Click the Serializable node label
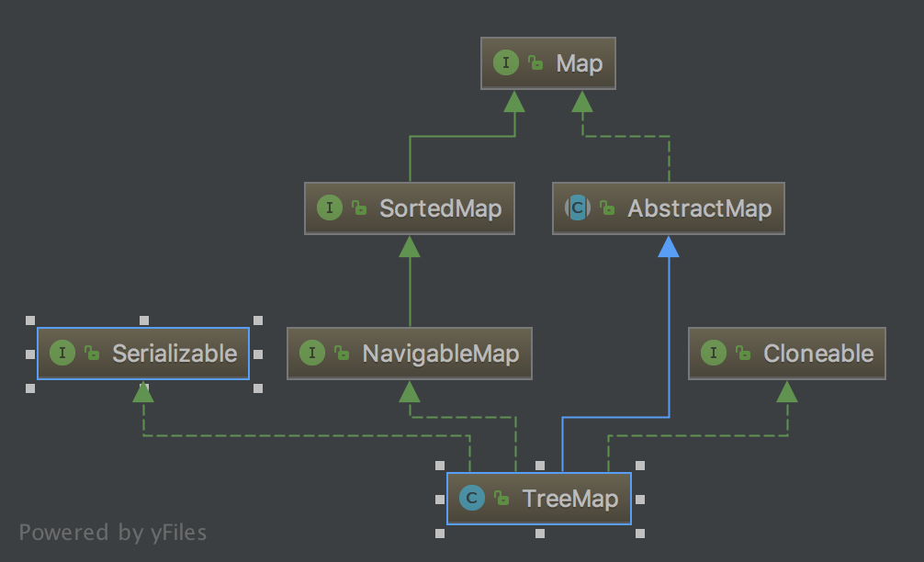This screenshot has height=562, width=924. coord(175,354)
